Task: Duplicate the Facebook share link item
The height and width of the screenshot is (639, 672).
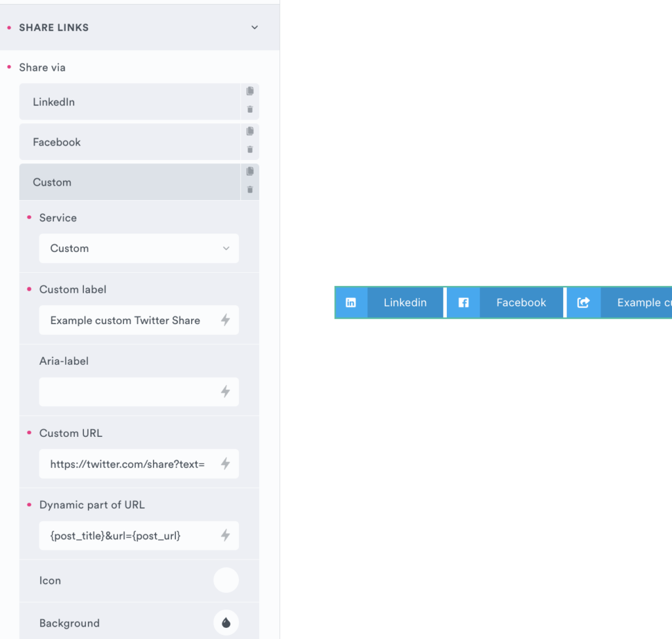Action: pyautogui.click(x=250, y=131)
